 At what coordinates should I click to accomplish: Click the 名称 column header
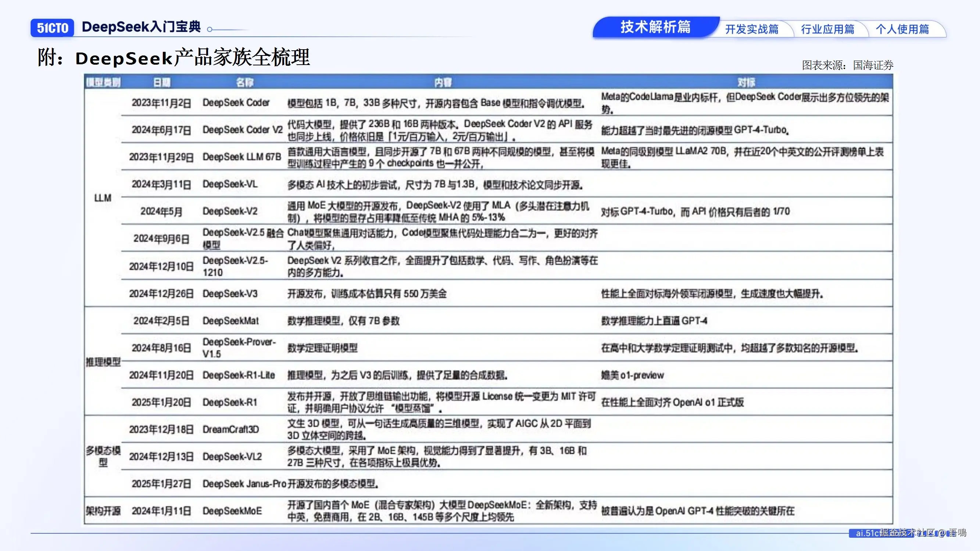(244, 82)
